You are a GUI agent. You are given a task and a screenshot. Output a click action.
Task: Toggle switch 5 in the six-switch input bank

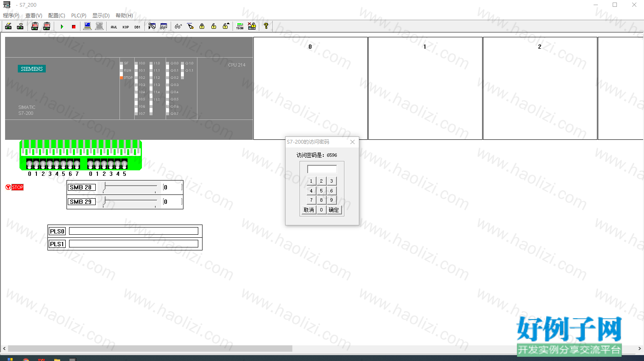pyautogui.click(x=125, y=164)
